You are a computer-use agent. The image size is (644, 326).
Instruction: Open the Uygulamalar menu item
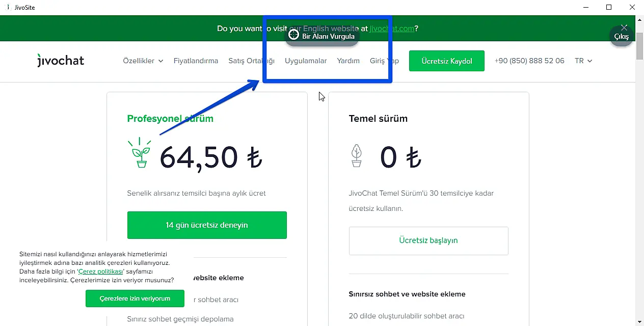306,61
